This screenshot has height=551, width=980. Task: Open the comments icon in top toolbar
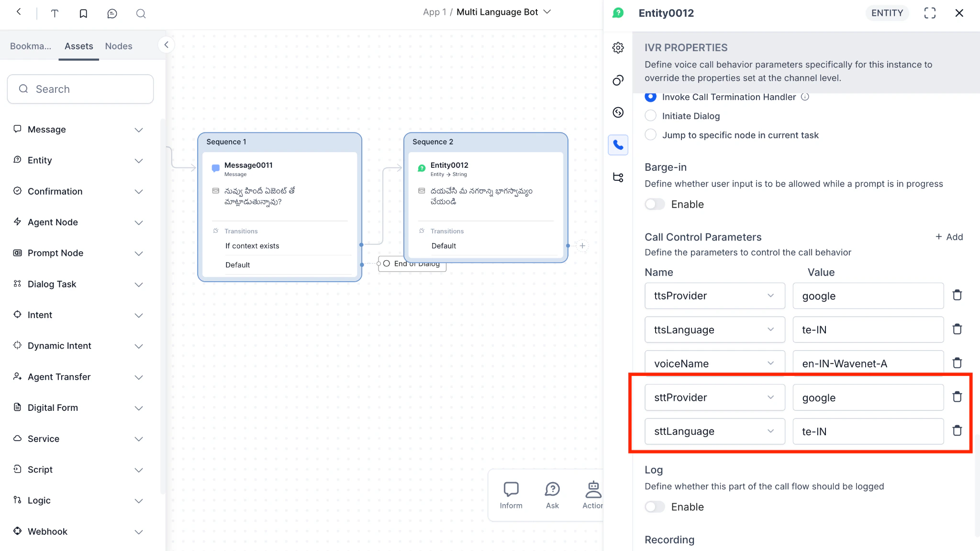point(112,13)
